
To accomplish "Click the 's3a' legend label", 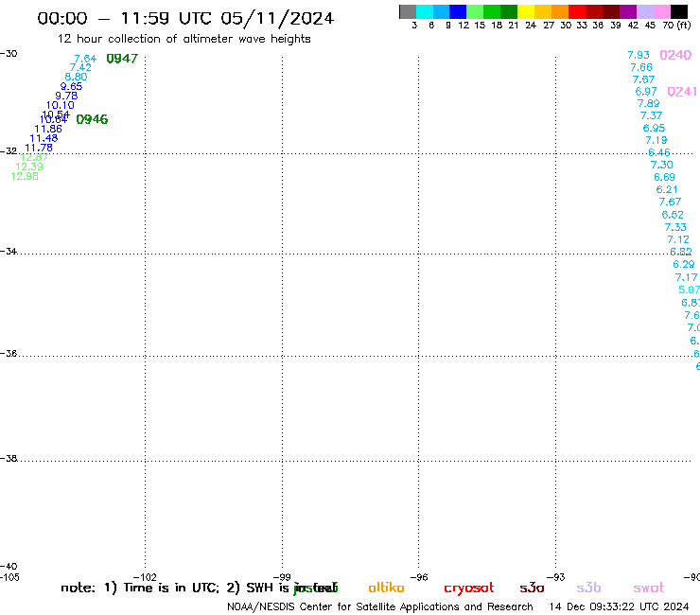I will [532, 588].
